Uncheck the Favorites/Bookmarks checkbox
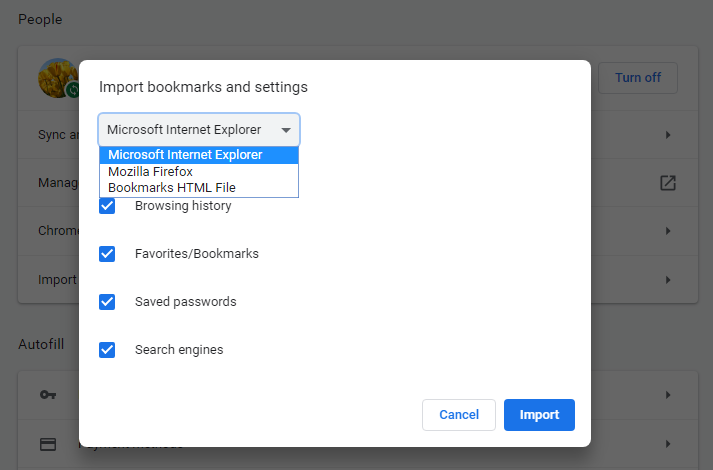The image size is (713, 470). pos(107,254)
